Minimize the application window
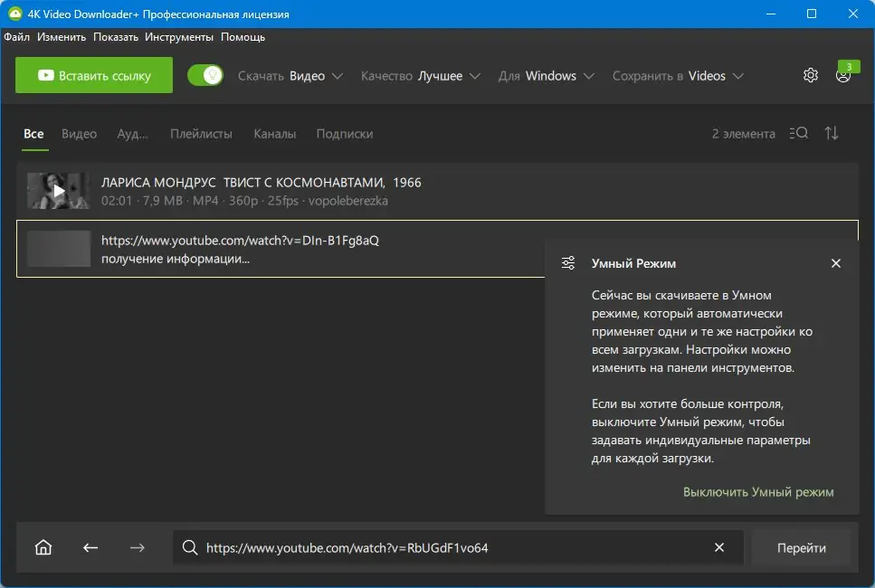Screen dimensions: 875x588 [771, 14]
